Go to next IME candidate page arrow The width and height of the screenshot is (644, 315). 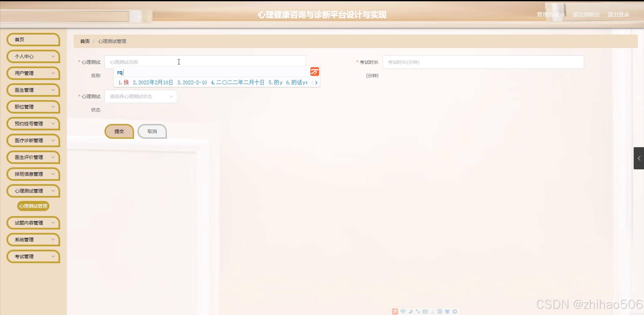316,83
